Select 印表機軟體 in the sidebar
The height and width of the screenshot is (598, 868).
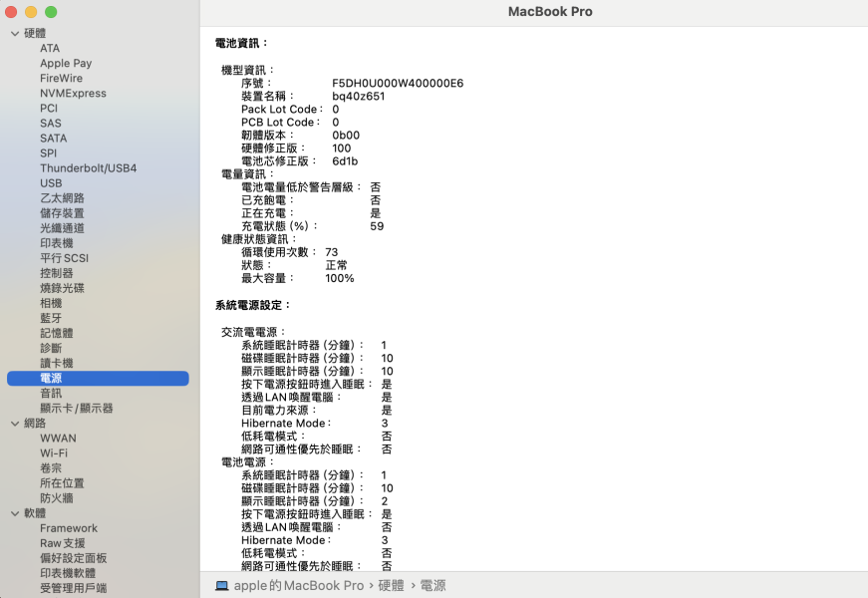[x=68, y=573]
